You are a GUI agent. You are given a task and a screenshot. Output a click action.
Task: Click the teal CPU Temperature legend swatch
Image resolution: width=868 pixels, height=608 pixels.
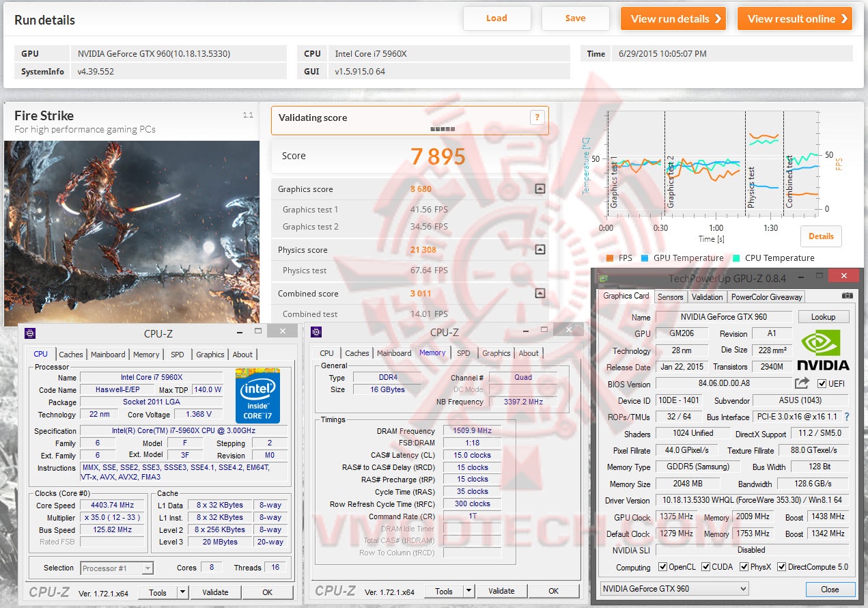(x=736, y=258)
